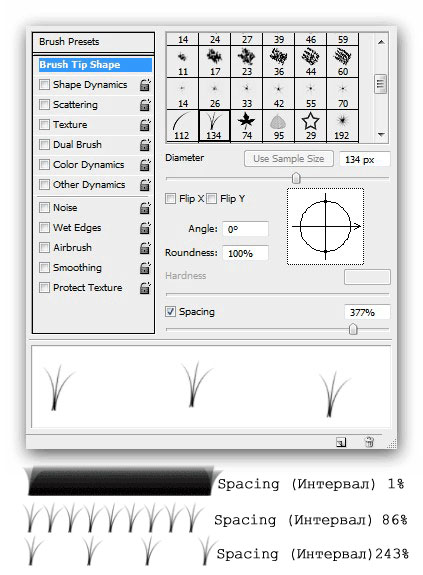Choose the sparkle brush preset 33

click(x=247, y=94)
